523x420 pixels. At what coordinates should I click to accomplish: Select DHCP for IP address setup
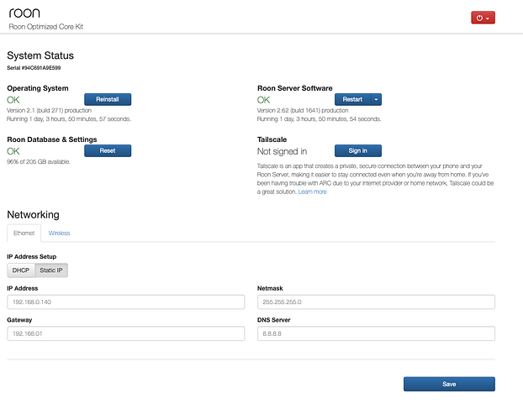pos(21,270)
